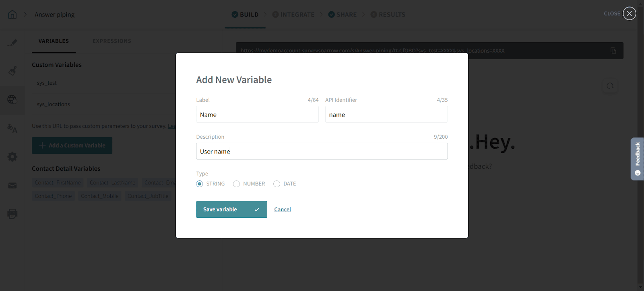Go to the home icon
The width and height of the screenshot is (644, 291).
[x=12, y=14]
